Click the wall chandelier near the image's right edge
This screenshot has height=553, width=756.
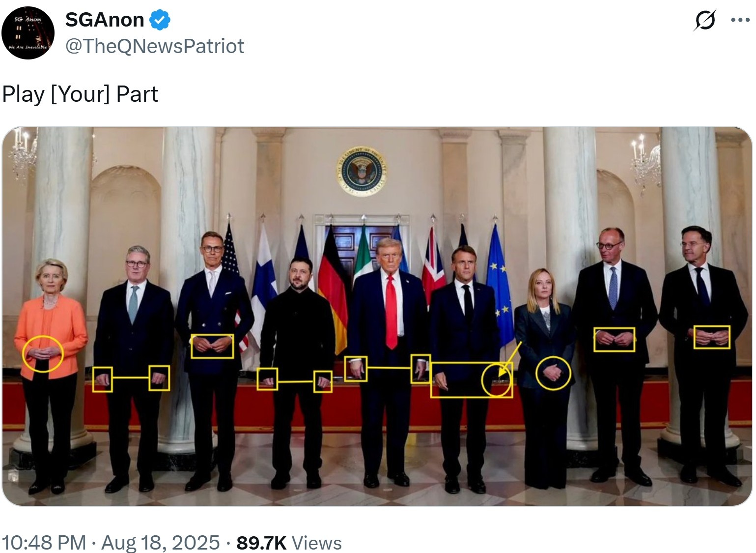point(645,163)
